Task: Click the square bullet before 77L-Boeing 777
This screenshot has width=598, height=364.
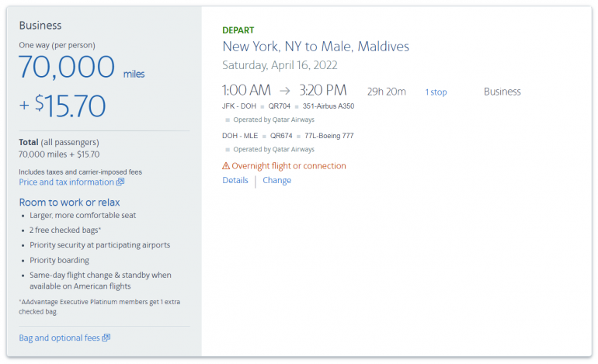Action: [297, 135]
